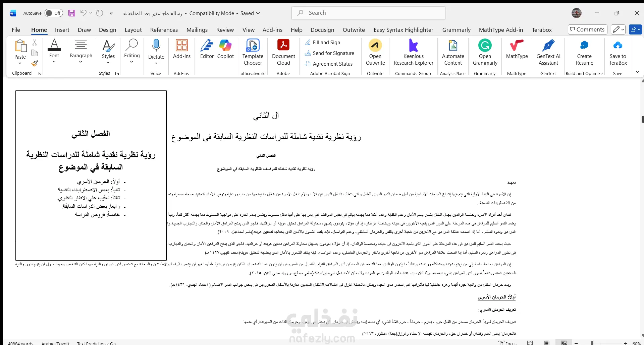Switch to the Insert tab
This screenshot has height=345, width=644.
coord(62,30)
